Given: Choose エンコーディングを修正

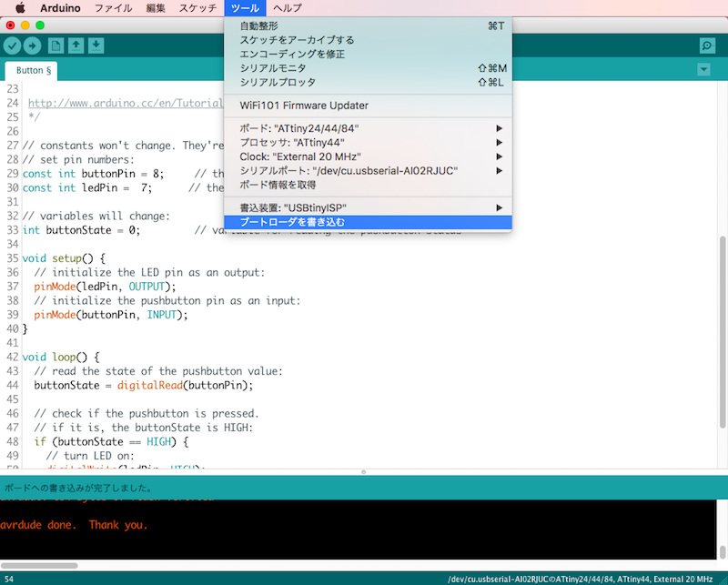Looking at the screenshot, I should pos(369,54).
